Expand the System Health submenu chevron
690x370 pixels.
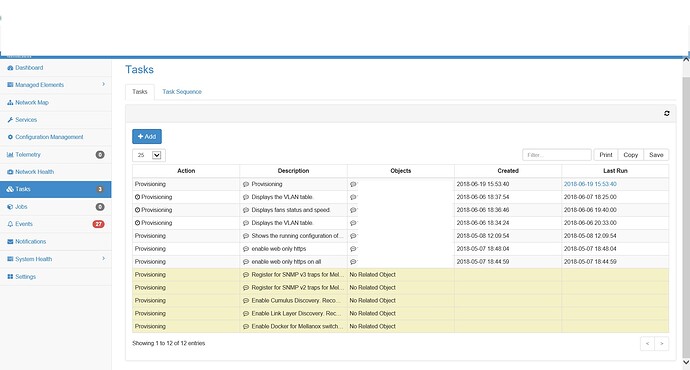coord(103,258)
